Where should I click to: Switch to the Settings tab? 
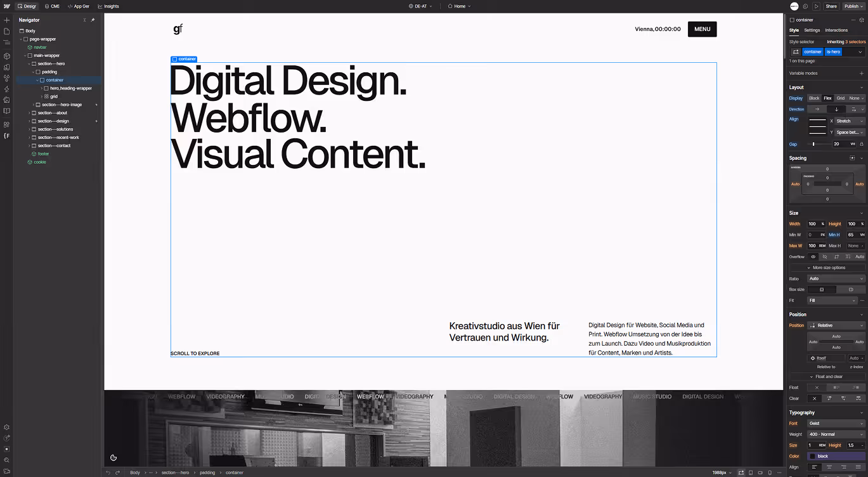[x=812, y=30]
